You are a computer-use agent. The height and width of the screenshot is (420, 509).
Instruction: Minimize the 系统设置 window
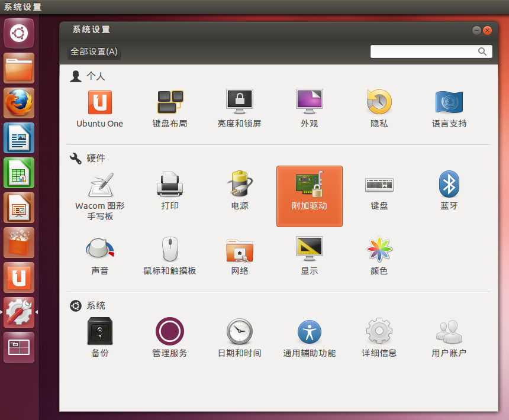pyautogui.click(x=476, y=31)
